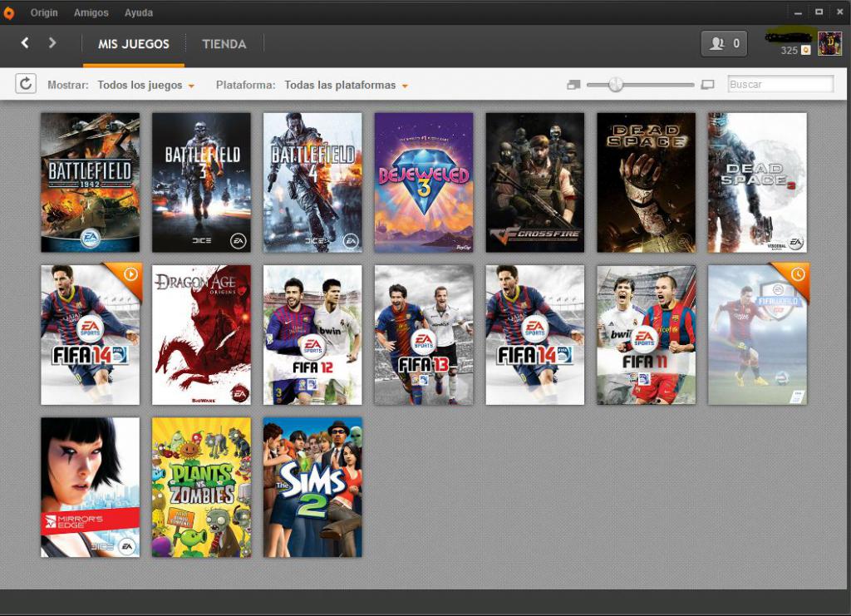Go back with the left arrow
Screen dimensions: 851x616
point(25,43)
